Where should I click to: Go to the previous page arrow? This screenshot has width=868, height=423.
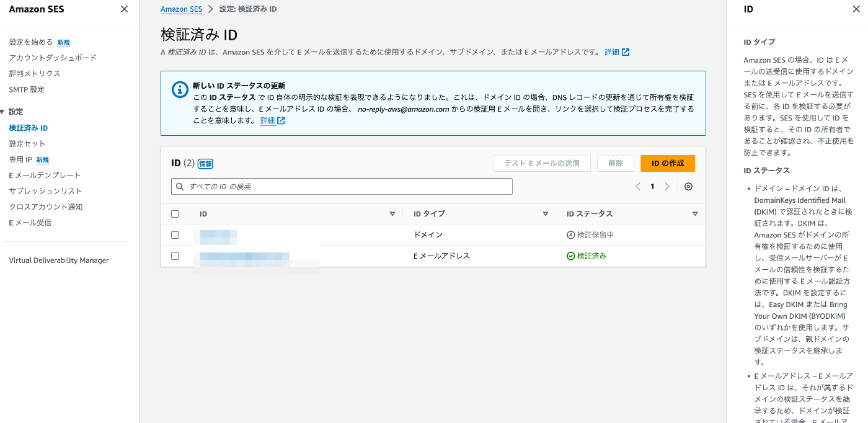click(x=638, y=187)
